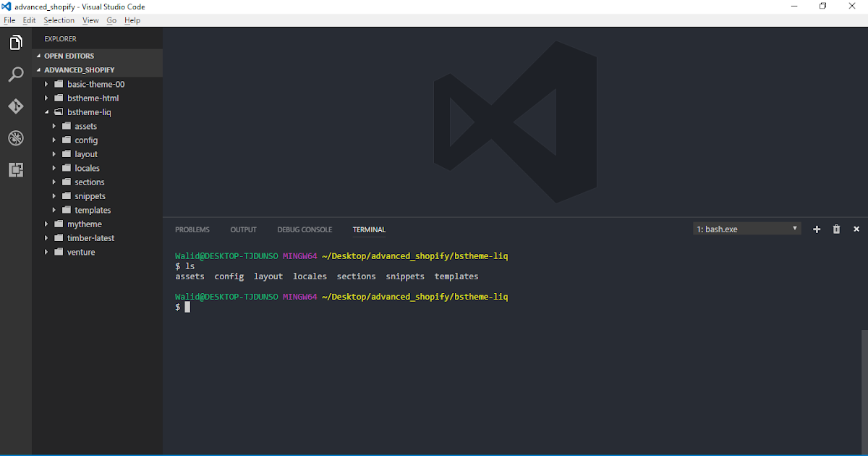Expand the basic-theme-00 folder arrow

[46, 84]
